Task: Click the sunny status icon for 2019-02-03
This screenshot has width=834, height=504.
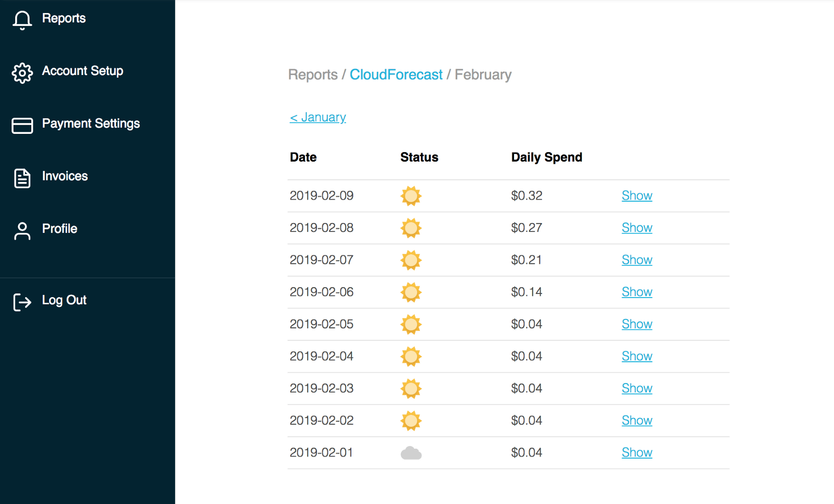Action: click(411, 388)
